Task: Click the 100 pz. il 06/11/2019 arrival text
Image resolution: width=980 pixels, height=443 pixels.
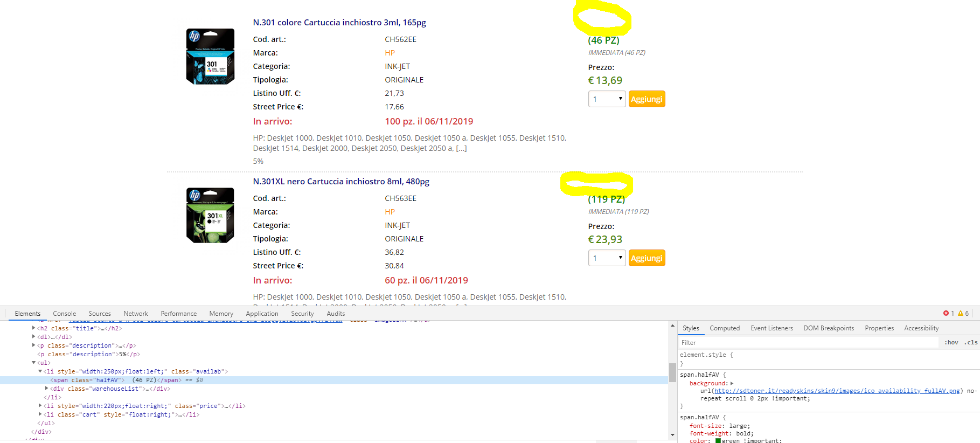Action: [x=429, y=121]
